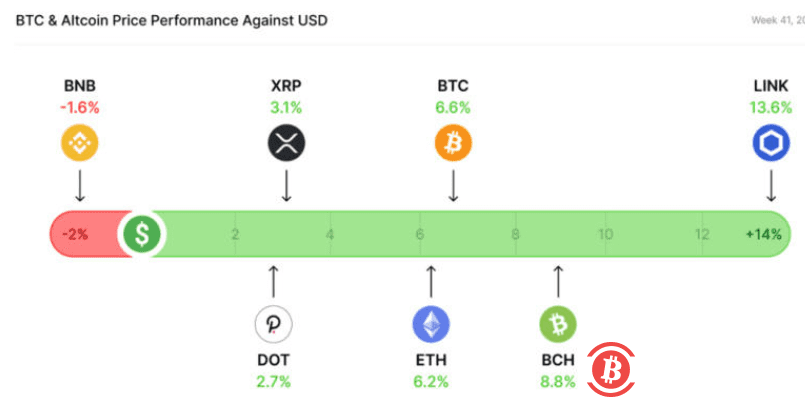Click the 10 tick mark on scale
The width and height of the screenshot is (805, 409).
click(606, 235)
